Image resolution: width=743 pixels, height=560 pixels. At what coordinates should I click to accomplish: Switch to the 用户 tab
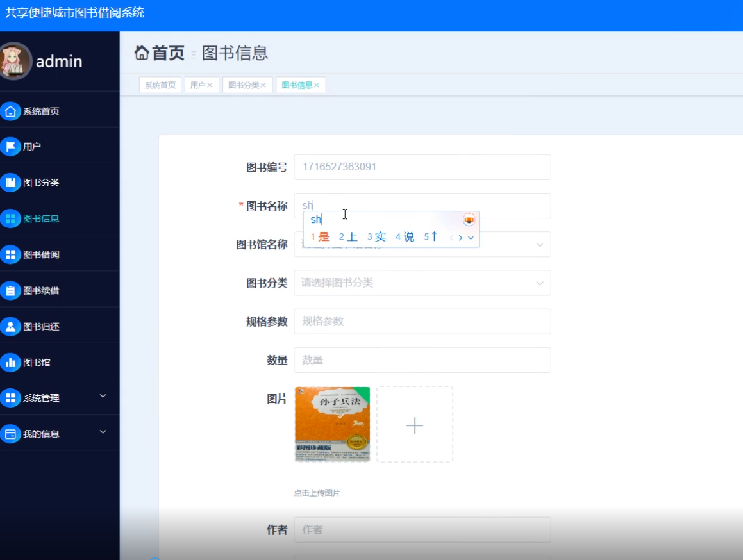(x=198, y=85)
